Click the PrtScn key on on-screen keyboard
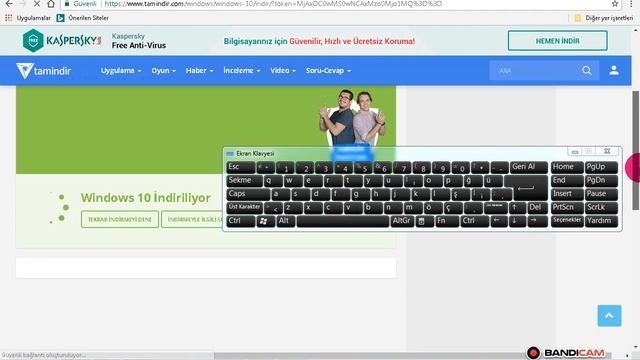 coord(567,207)
